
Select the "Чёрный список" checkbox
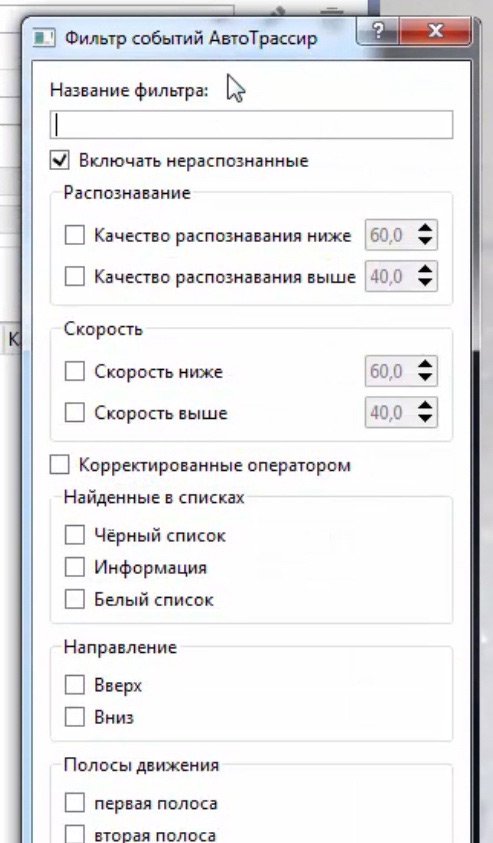pyautogui.click(x=74, y=535)
